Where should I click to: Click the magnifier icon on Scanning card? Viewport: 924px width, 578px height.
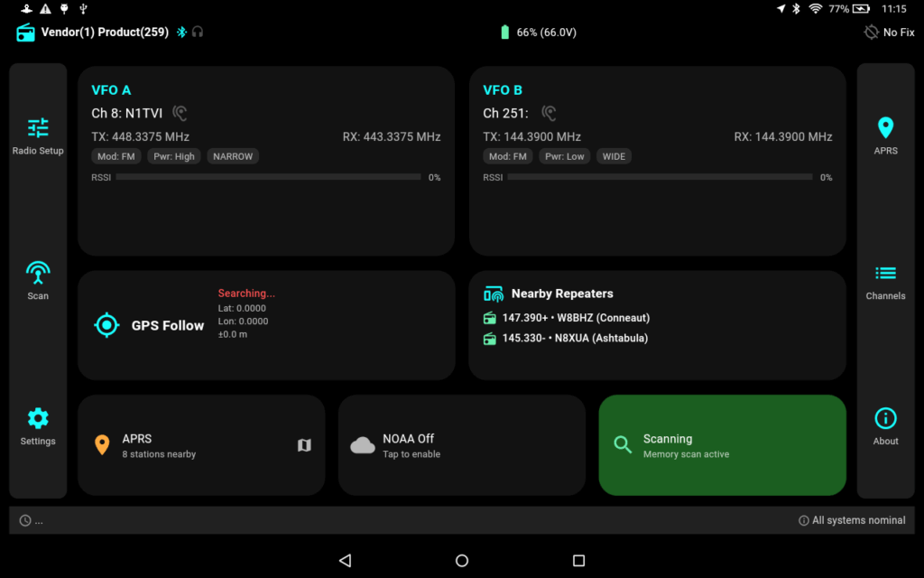(x=623, y=444)
